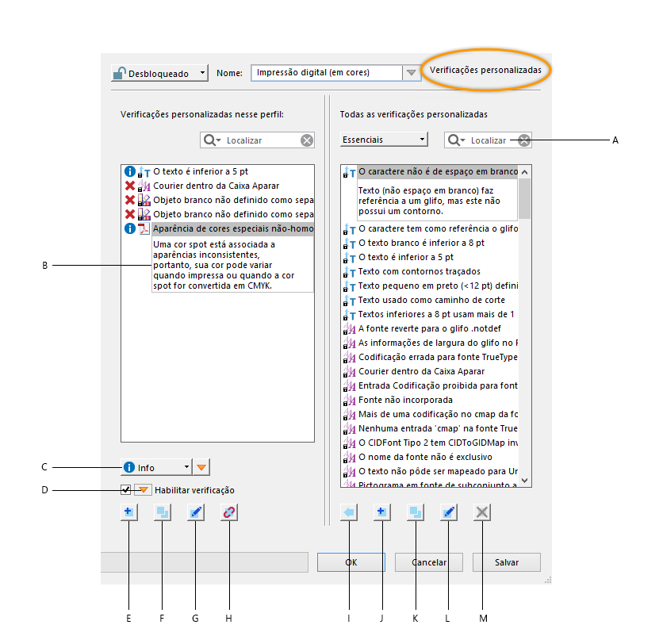Image resolution: width=659 pixels, height=644 pixels.
Task: Select 'Courier dentro da Caixa Aparar' in the profile list
Action: (217, 186)
